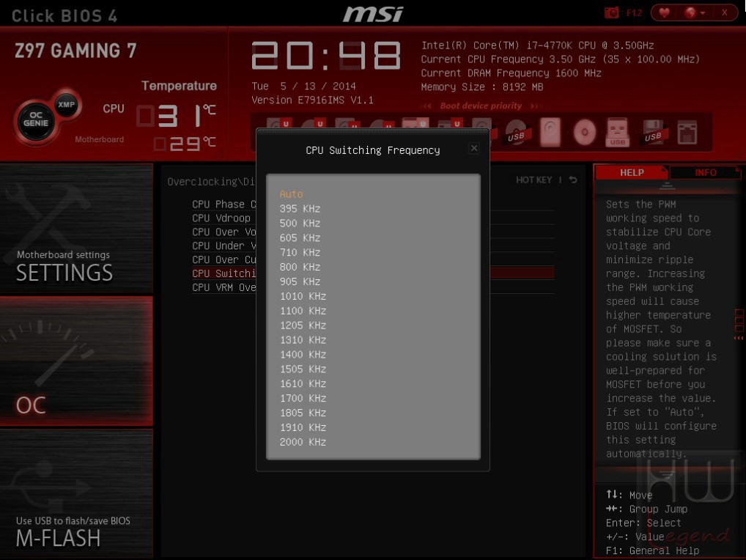Viewport: 746px width, 560px height.
Task: Exit BIOS with the top-right X button
Action: (x=724, y=13)
